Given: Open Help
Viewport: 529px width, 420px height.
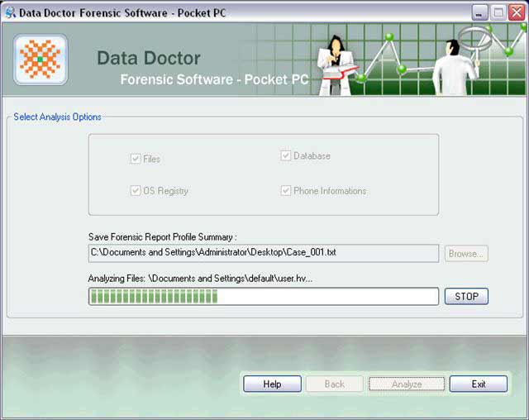Looking at the screenshot, I should (272, 384).
